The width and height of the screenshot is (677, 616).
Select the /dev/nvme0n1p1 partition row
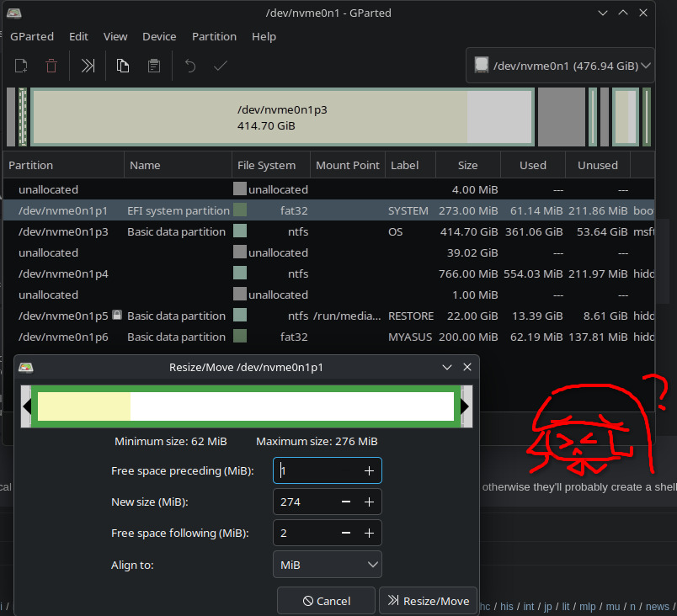[329, 210]
